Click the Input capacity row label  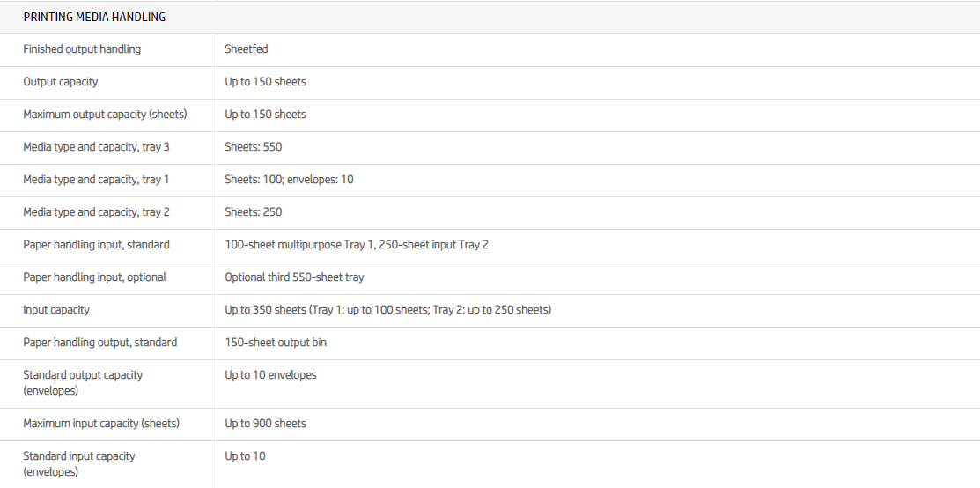[56, 310]
